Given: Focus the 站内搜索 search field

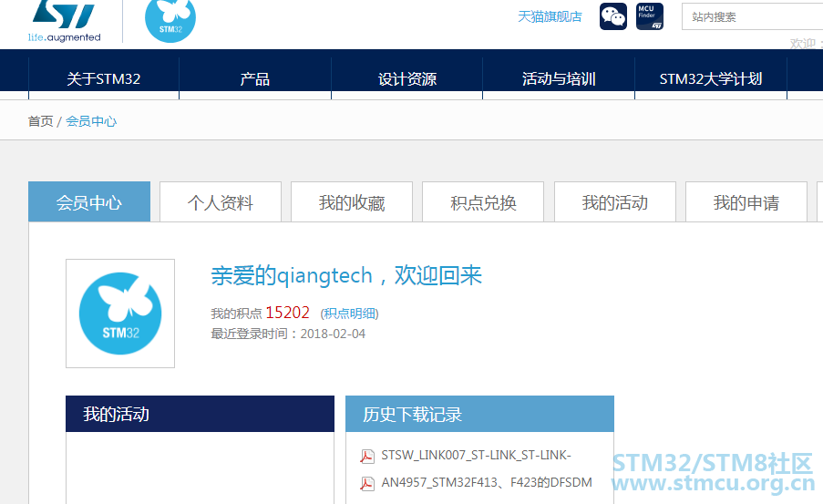Looking at the screenshot, I should 752,16.
